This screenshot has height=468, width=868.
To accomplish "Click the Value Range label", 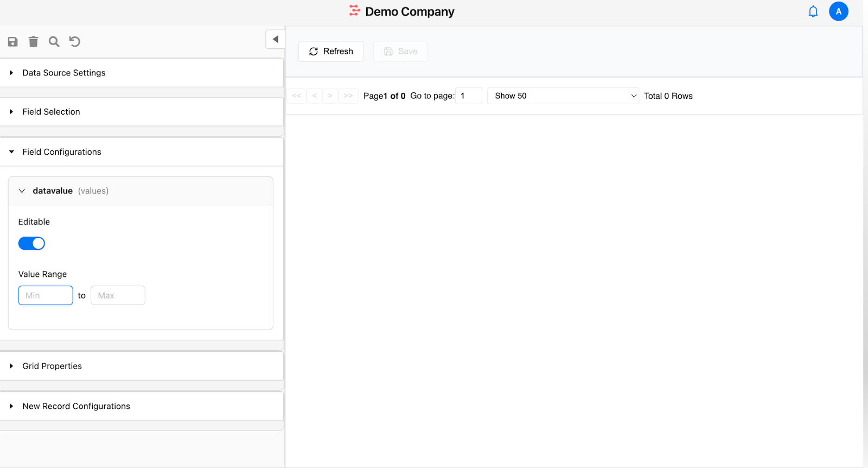I will [42, 274].
